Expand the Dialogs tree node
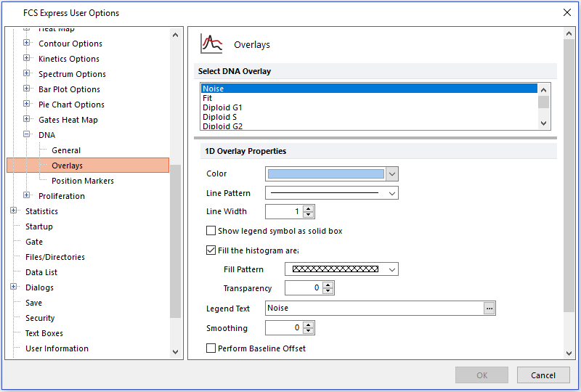Screen dimensions: 581x392 [13, 287]
